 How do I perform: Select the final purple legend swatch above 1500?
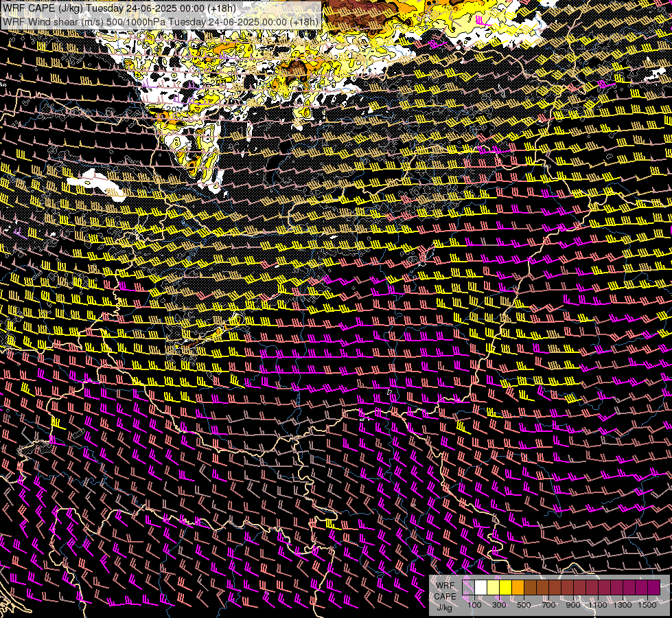[x=654, y=588]
